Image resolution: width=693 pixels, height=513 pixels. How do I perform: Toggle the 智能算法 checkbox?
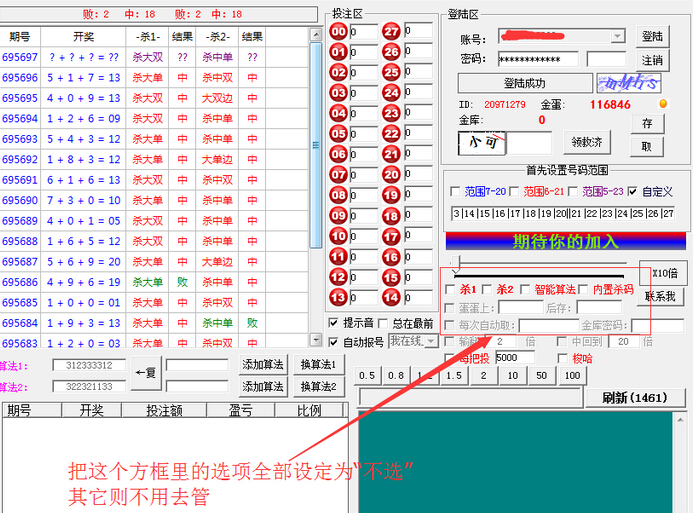tap(525, 289)
